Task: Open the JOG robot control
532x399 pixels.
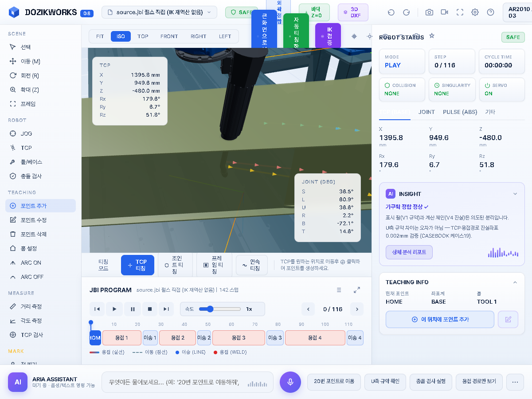Action: click(x=40, y=133)
